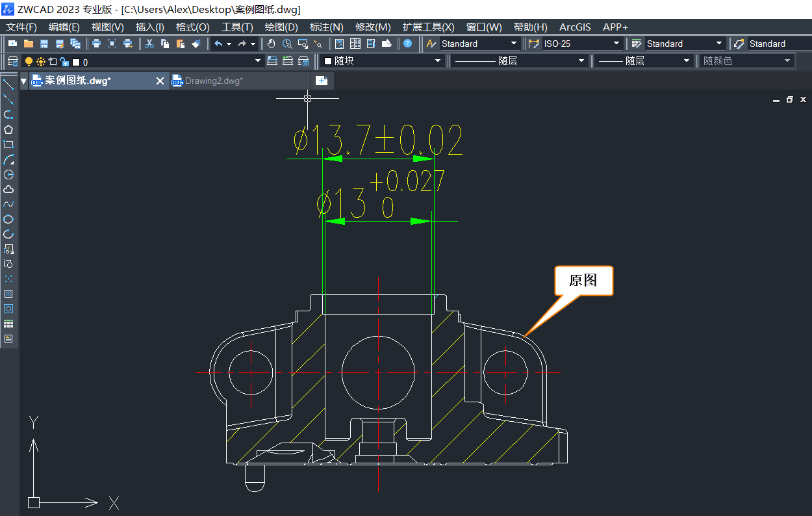This screenshot has height=516, width=812.
Task: Expand the Undo history dropdown arrow
Action: (229, 44)
